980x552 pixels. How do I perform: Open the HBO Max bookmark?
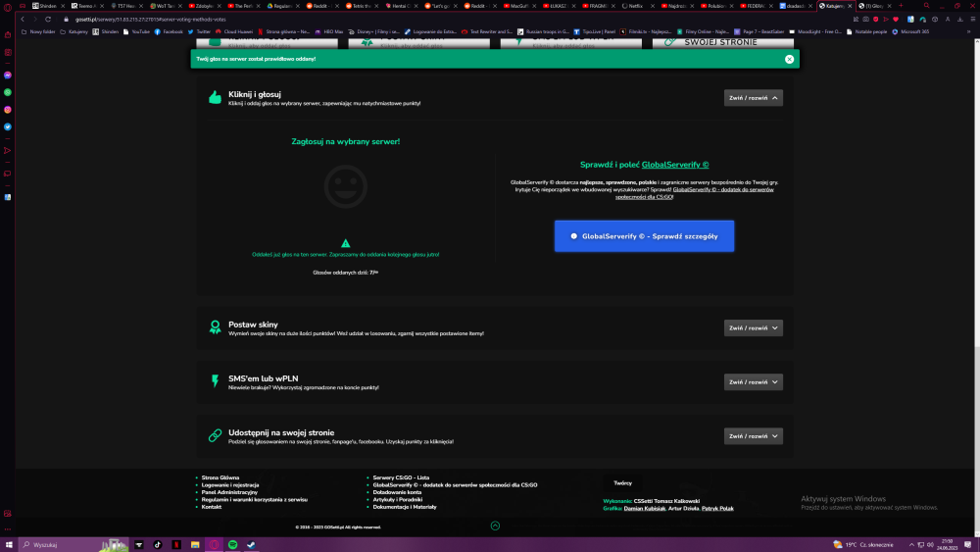(328, 31)
